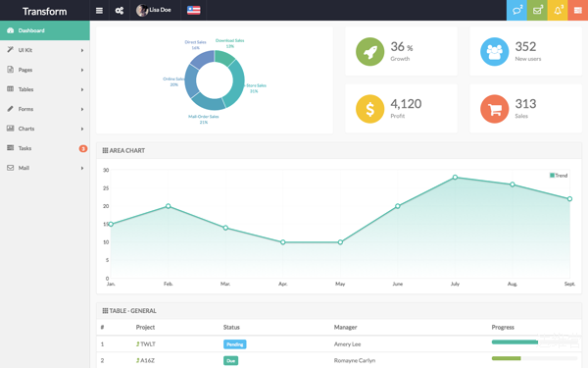Open the Mail menu item

(x=45, y=168)
